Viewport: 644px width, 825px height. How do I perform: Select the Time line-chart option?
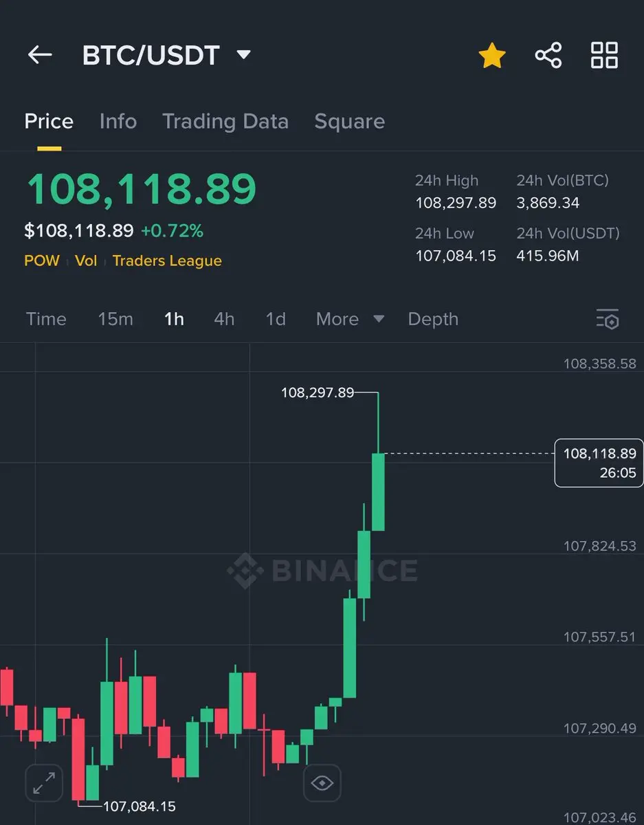pos(46,319)
